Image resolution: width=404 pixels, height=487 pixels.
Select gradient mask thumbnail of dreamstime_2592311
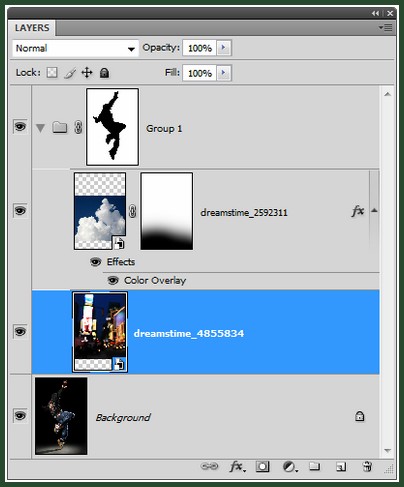[167, 211]
